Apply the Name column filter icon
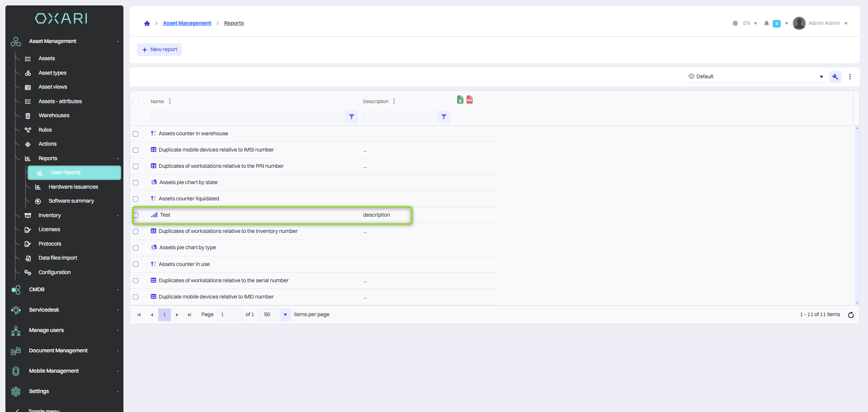Image resolution: width=868 pixels, height=412 pixels. [x=352, y=117]
